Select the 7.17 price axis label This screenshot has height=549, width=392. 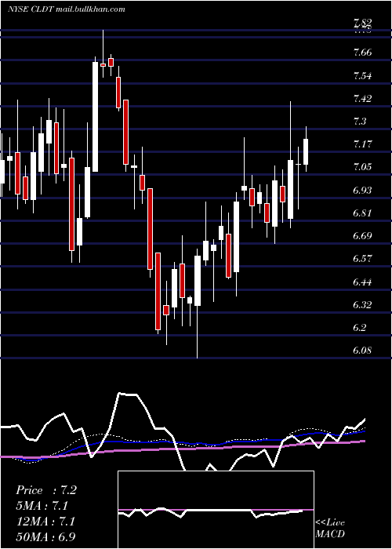[362, 144]
